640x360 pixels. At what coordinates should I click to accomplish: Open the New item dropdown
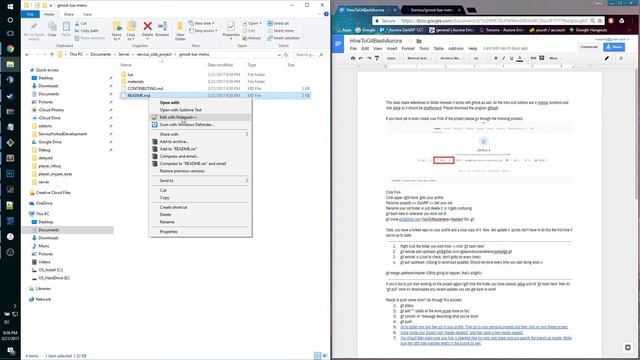pos(202,23)
